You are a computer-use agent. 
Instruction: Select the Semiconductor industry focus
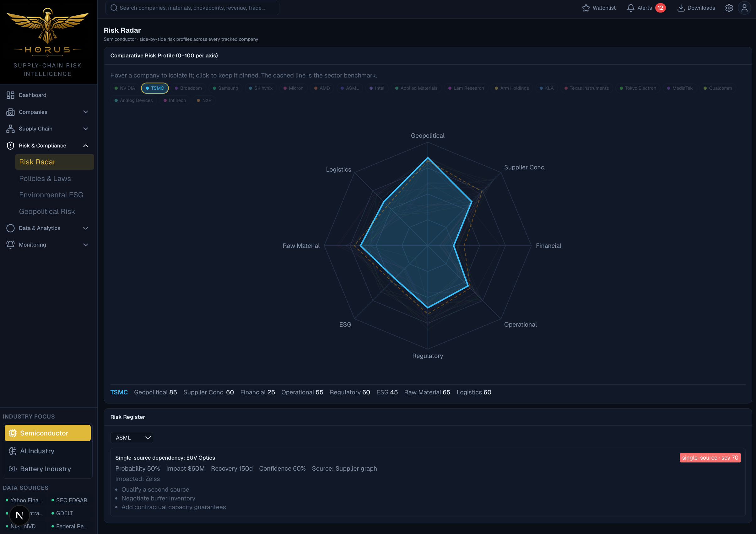click(48, 433)
